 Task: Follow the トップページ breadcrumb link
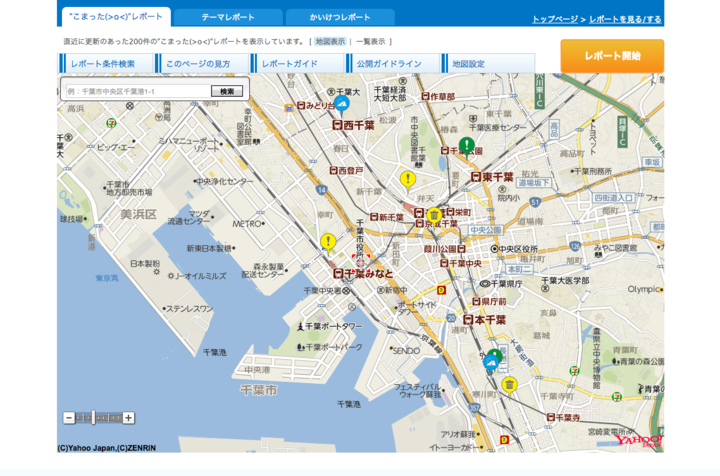pyautogui.click(x=555, y=19)
